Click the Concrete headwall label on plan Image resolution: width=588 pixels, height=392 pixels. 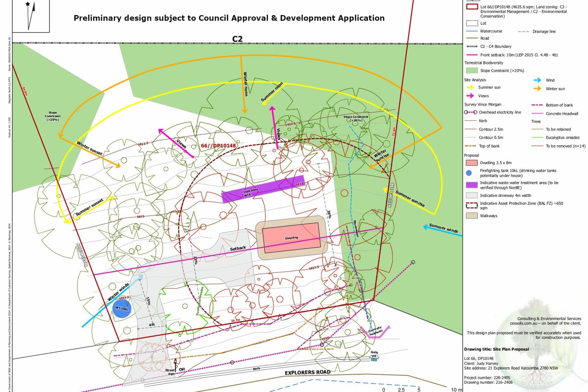click(375, 331)
